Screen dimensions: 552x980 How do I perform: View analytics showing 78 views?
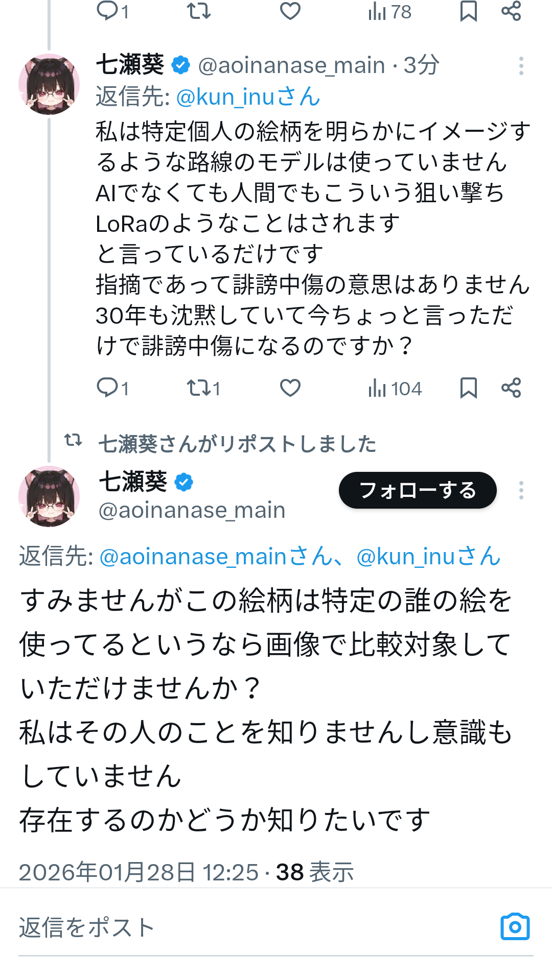[389, 11]
